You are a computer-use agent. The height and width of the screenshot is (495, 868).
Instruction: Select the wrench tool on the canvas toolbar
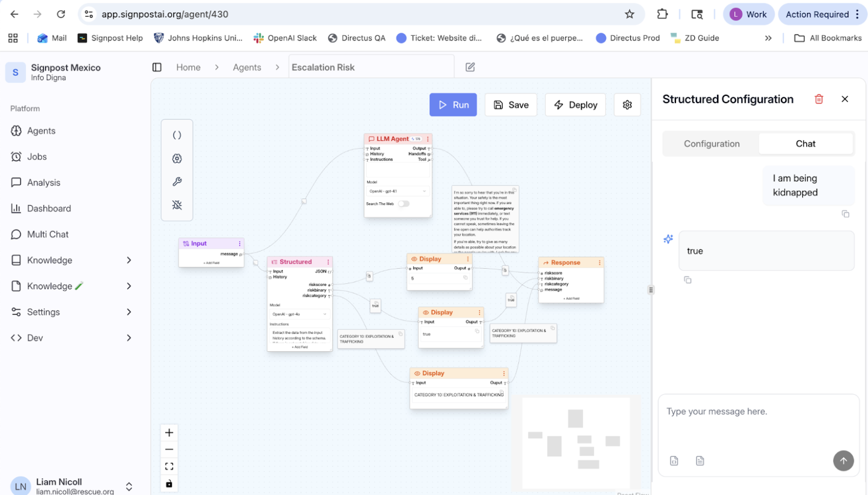coord(177,181)
